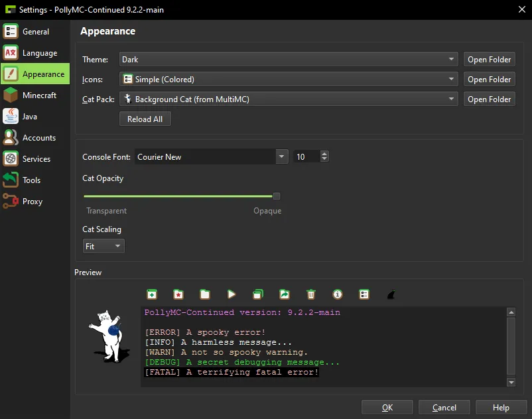Click the Help button

click(x=501, y=407)
